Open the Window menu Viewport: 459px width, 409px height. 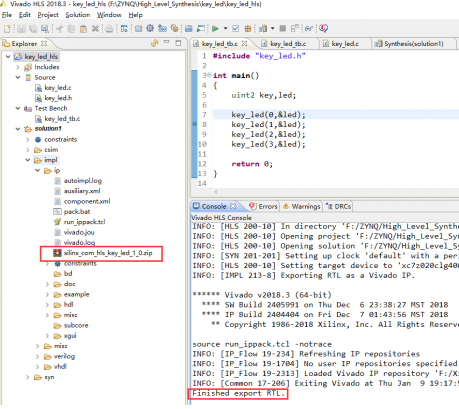109,15
